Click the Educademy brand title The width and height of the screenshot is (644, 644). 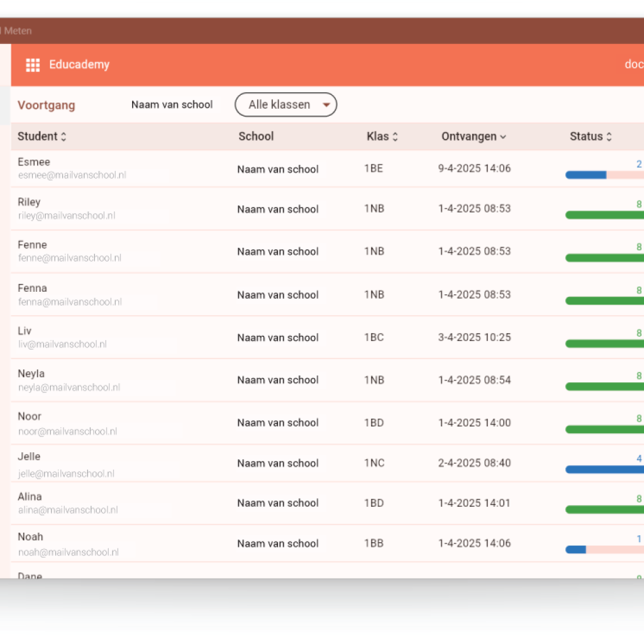(79, 65)
